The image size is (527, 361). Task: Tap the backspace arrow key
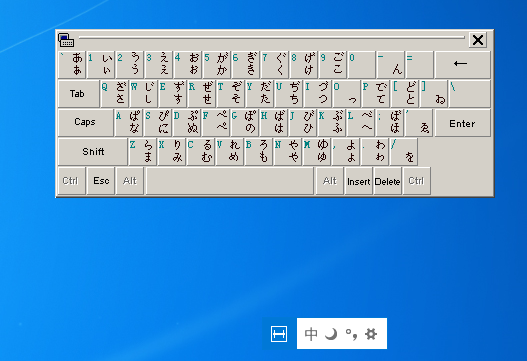[462, 64]
